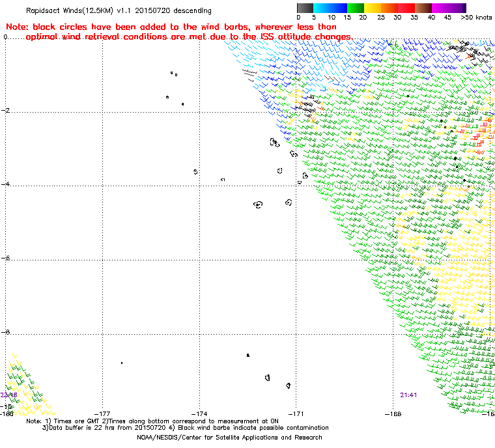Click the red 30-35 knots legend segment
Viewport: 495px width, 448px height.
tap(406, 8)
